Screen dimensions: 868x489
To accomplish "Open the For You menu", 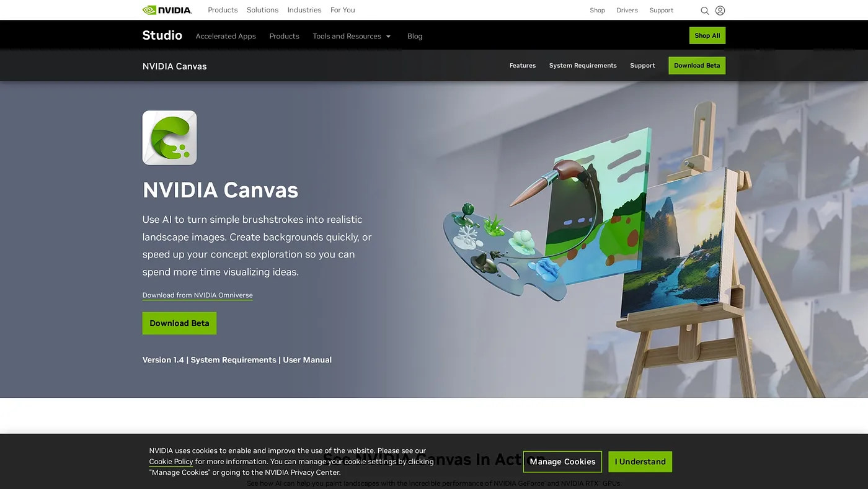I will tap(343, 10).
